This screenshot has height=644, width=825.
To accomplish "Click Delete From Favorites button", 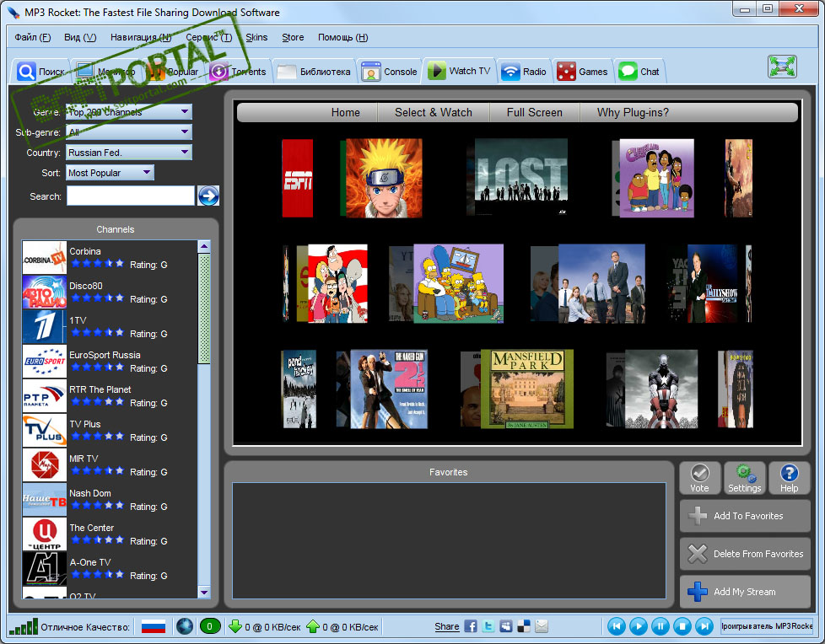I will pos(745,554).
